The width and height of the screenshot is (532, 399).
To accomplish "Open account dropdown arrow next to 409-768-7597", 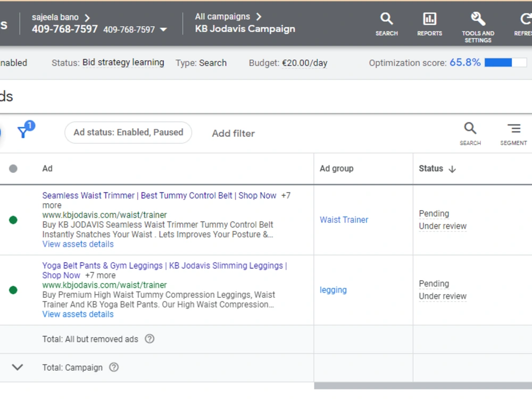I will [163, 29].
